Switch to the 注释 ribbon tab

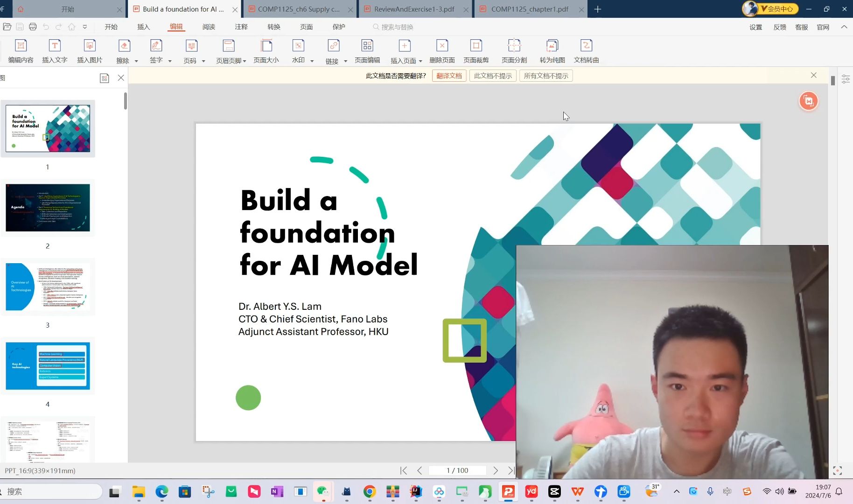(241, 27)
